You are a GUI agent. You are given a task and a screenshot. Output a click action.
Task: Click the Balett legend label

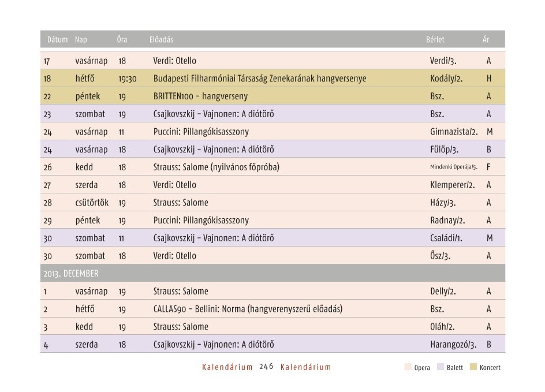(x=454, y=367)
